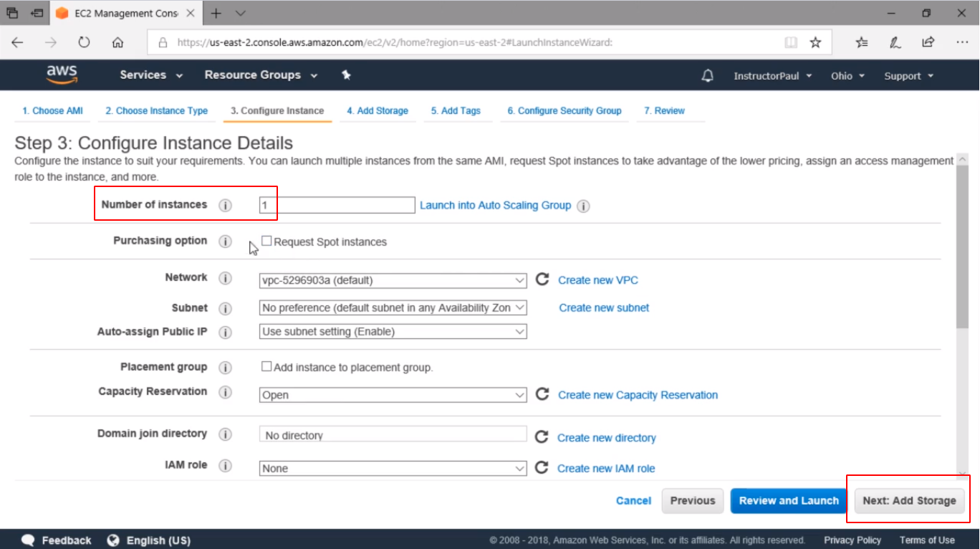Screen dimensions: 980x549
Task: Go to step 4 Add Storage tab
Action: (x=378, y=111)
